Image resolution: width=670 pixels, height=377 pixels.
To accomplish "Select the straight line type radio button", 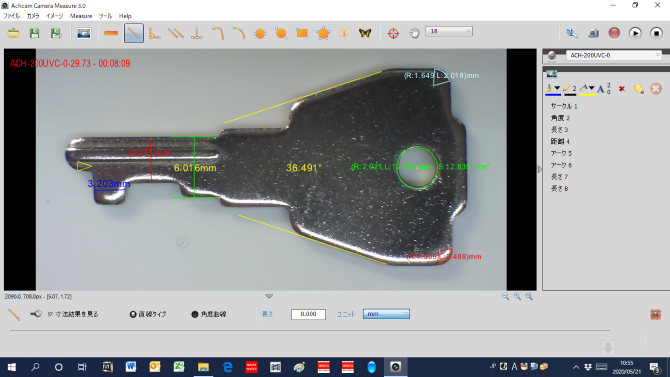I will (x=133, y=314).
